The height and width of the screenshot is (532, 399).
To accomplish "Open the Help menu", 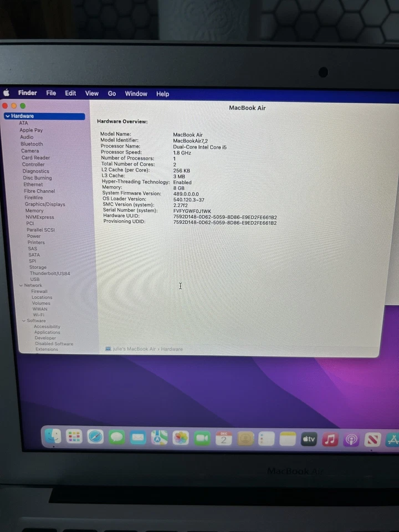I will [162, 94].
